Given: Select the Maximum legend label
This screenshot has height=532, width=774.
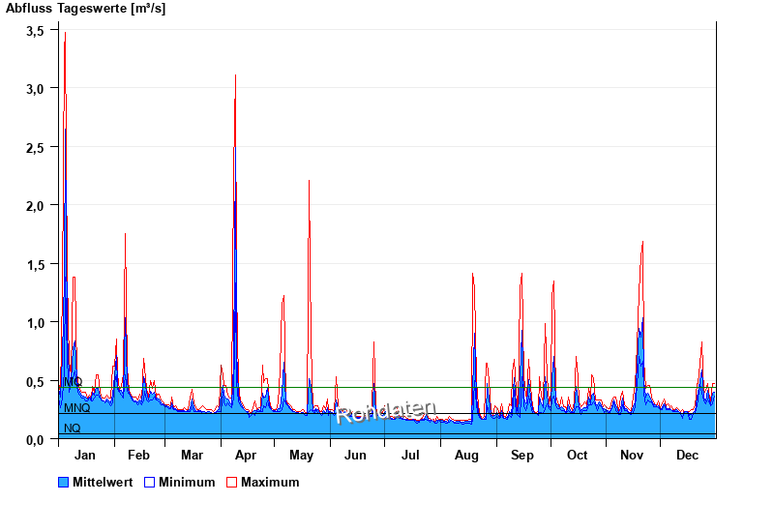Looking at the screenshot, I should (270, 482).
